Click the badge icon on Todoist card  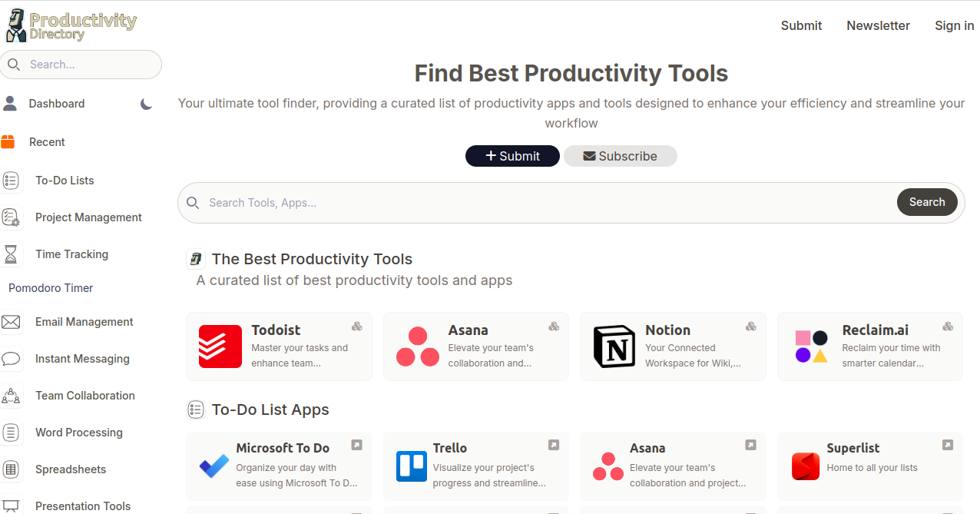(357, 327)
